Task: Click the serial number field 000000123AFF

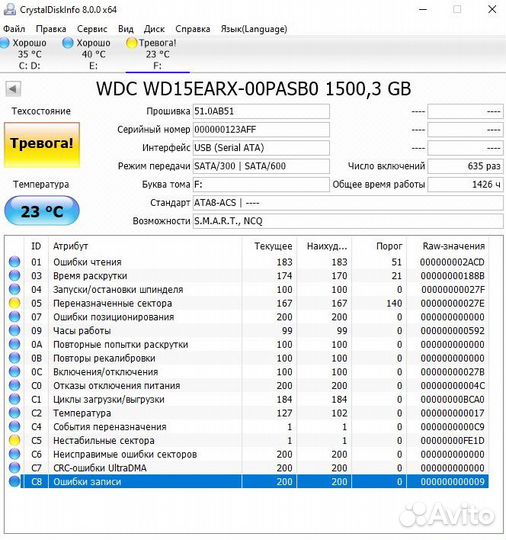Action: (x=261, y=129)
